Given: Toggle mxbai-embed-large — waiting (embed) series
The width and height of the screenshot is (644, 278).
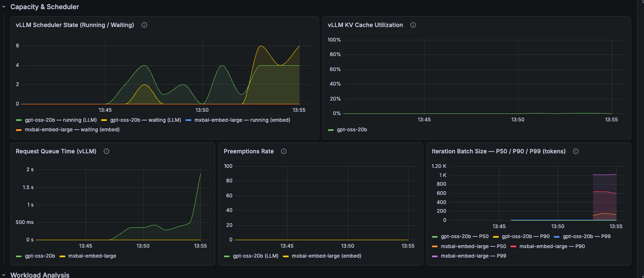Looking at the screenshot, I should (x=72, y=130).
